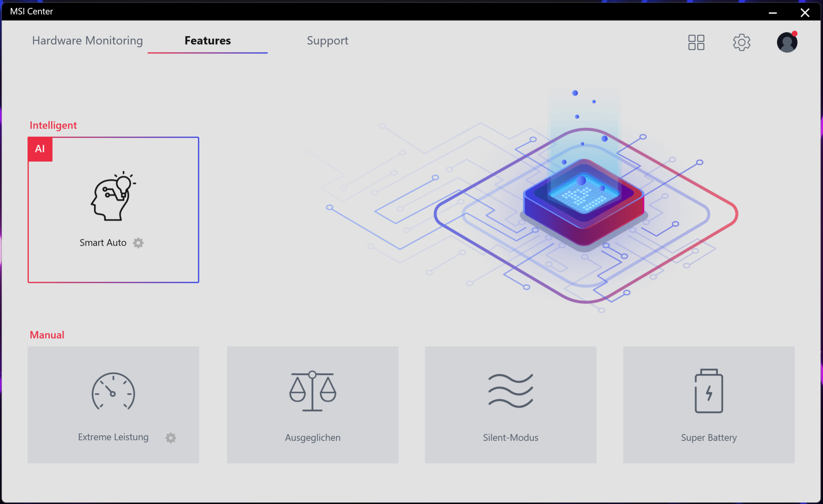823x504 pixels.
Task: Open the apps grid view icon
Action: point(696,42)
